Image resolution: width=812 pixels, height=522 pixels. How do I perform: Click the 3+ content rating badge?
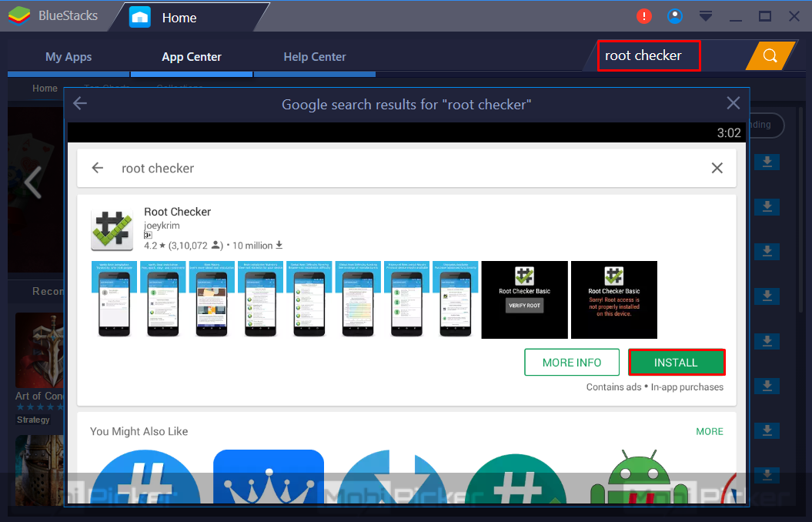coord(148,235)
